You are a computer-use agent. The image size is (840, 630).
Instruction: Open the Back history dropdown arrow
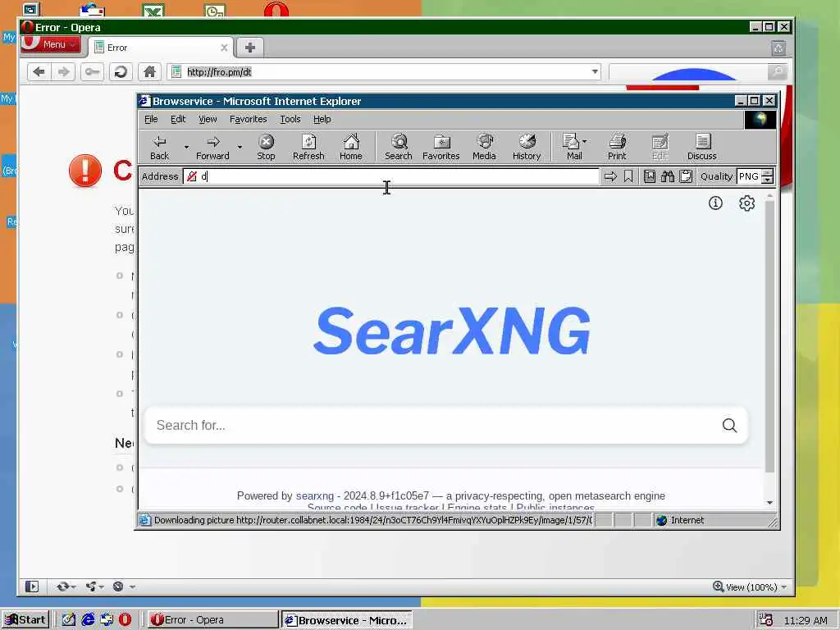(x=186, y=148)
